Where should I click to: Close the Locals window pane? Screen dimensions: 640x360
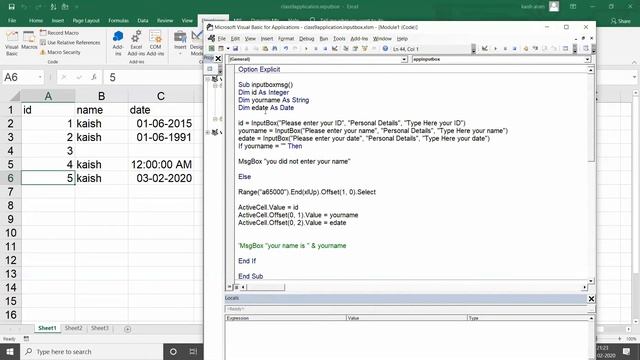coord(591,299)
